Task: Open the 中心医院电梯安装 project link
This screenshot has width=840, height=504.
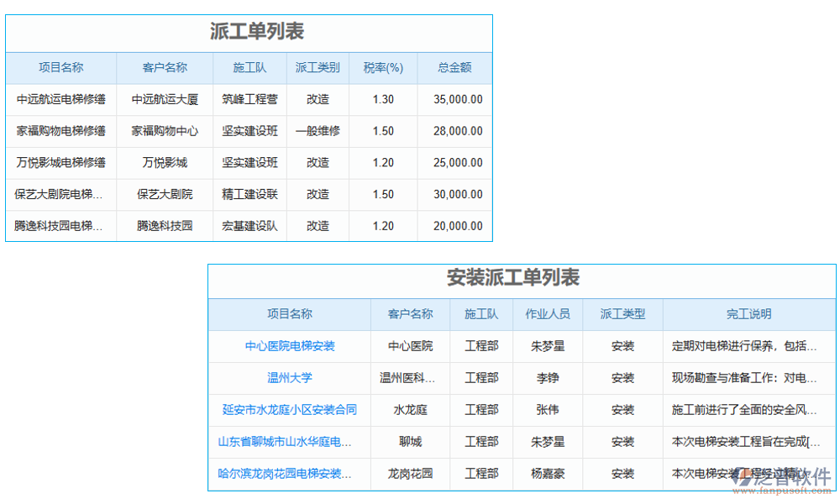Action: 290,346
